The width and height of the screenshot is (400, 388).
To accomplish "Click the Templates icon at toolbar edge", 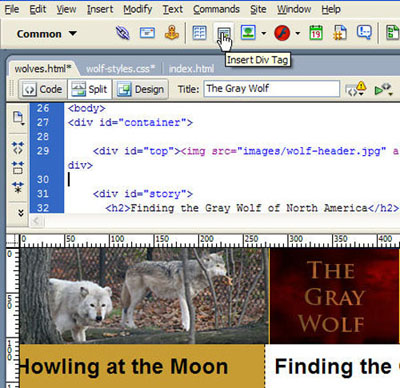I will click(x=393, y=33).
